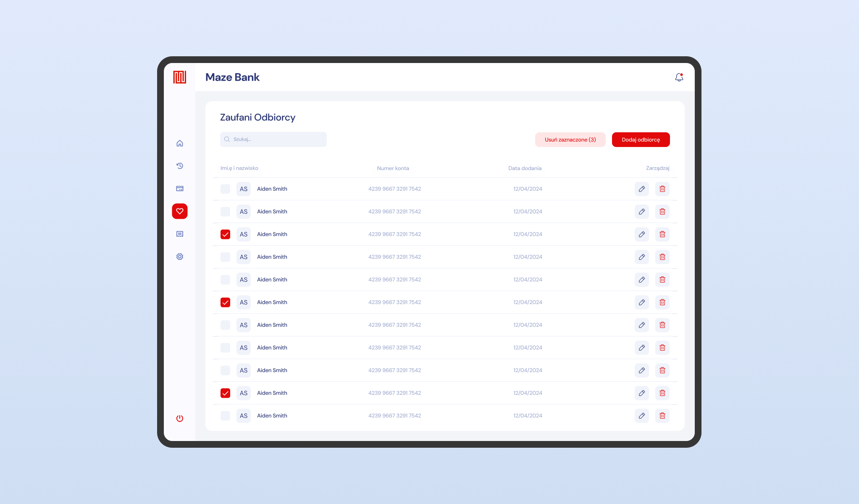
Task: Select the checkbox on the first recipient row
Action: [x=225, y=189]
